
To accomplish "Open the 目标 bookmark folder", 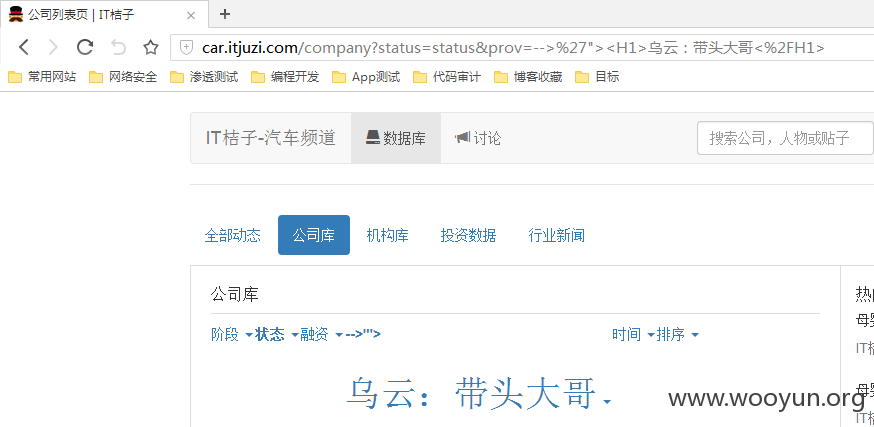I will (x=597, y=77).
